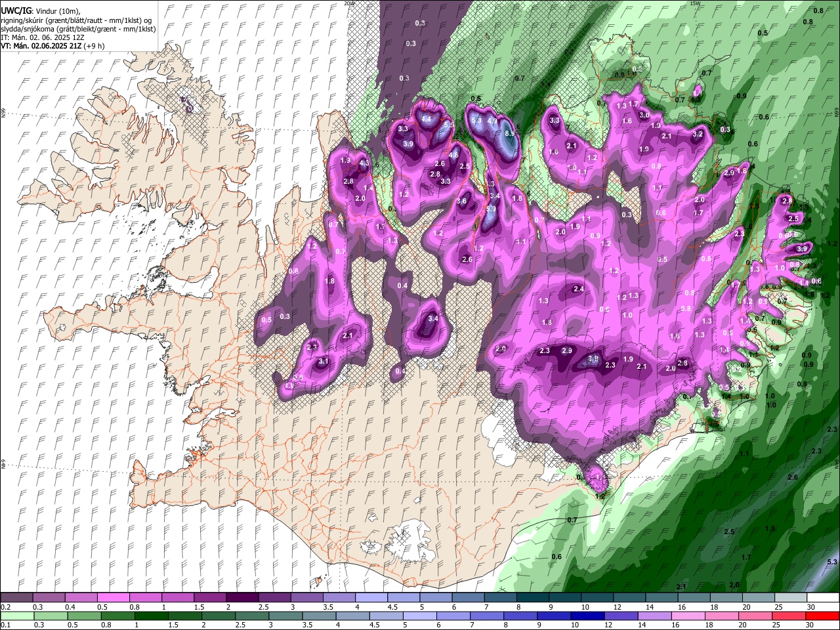This screenshot has width=840, height=630.
Task: Pick the 14 swatch in the rain legend
Action: pos(654,616)
